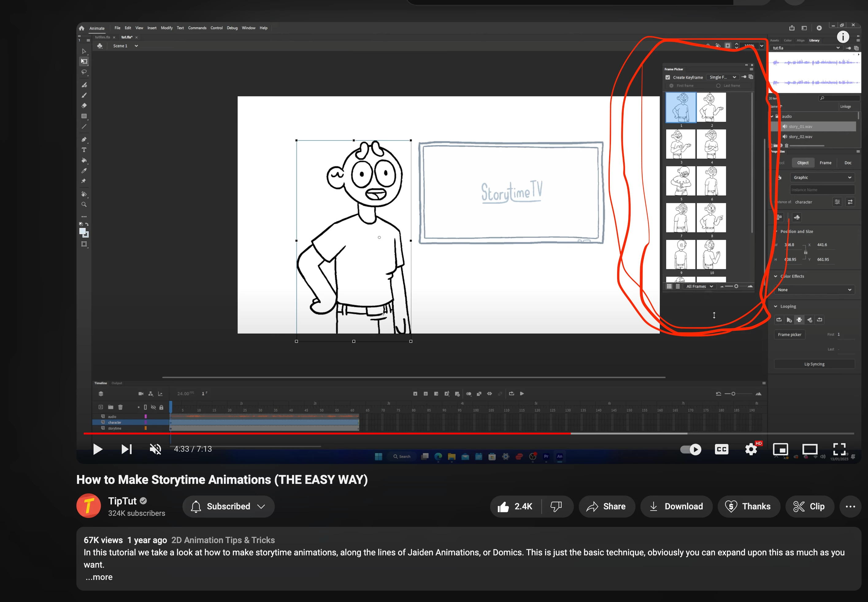Click the Download button
The image size is (868, 602).
(x=676, y=507)
